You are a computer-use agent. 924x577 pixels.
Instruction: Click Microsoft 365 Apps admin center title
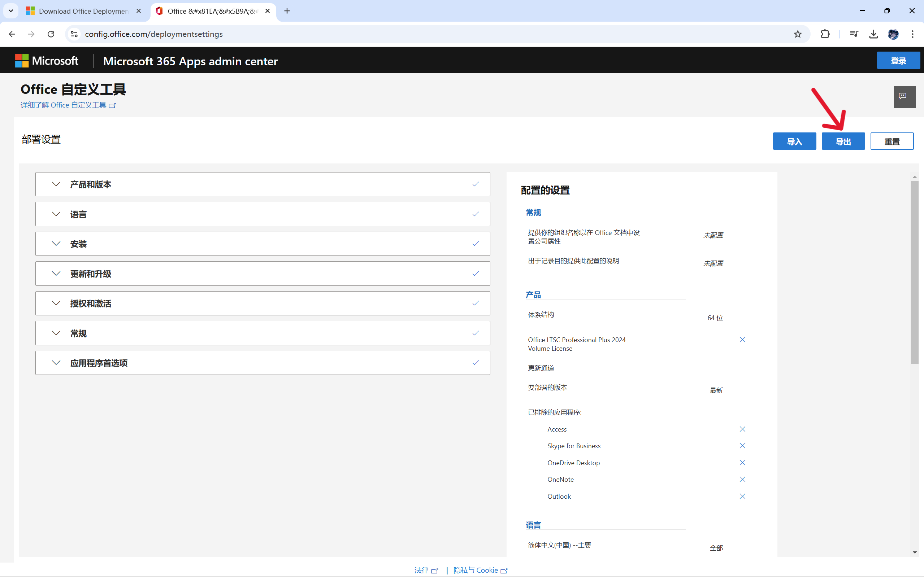coord(190,61)
